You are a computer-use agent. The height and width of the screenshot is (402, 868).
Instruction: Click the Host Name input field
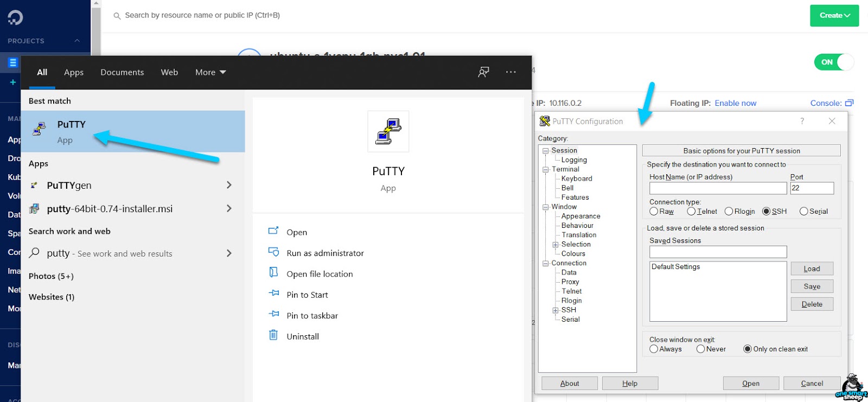[x=718, y=188]
